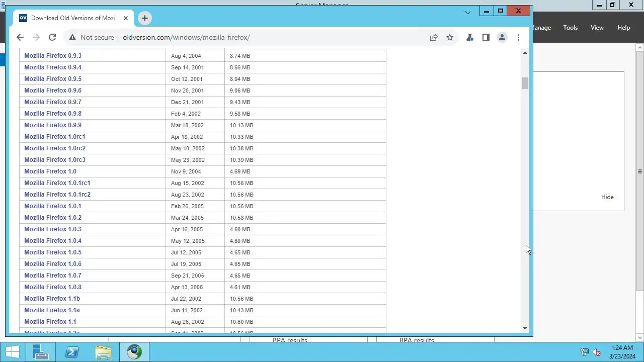Open Tools menu in Server Manager
The image size is (644, 362).
571,28
